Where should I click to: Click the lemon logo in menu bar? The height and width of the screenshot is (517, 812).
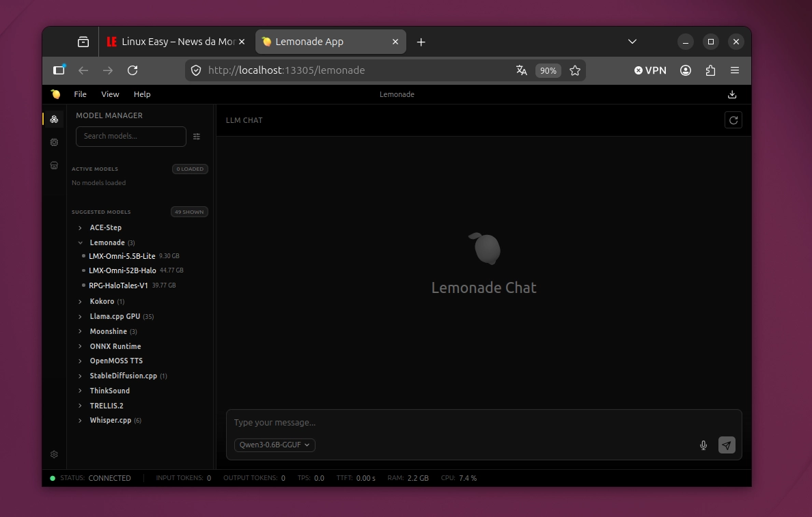(x=55, y=94)
